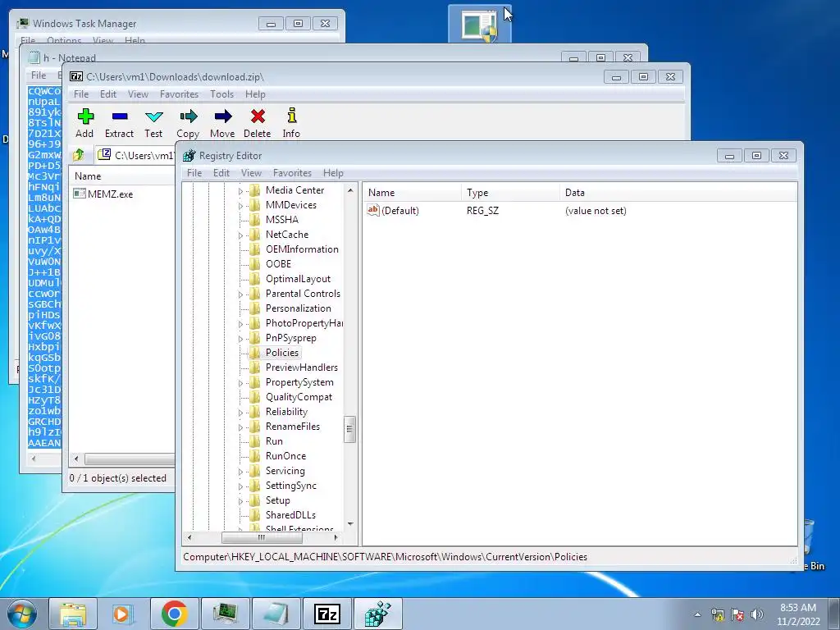This screenshot has height=630, width=840.
Task: Expand the Media Center key
Action: tap(240, 190)
